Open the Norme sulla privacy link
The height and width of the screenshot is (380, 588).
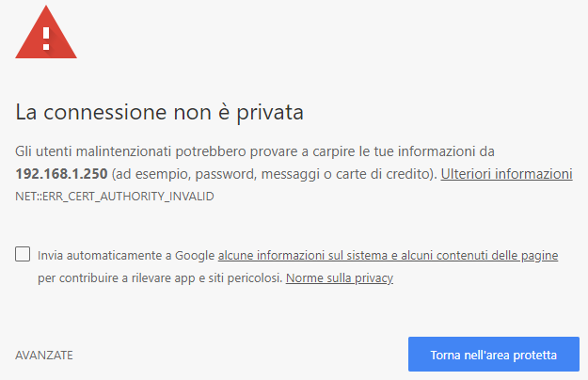(x=339, y=278)
